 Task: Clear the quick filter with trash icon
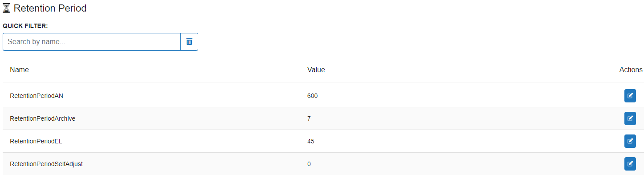(189, 42)
